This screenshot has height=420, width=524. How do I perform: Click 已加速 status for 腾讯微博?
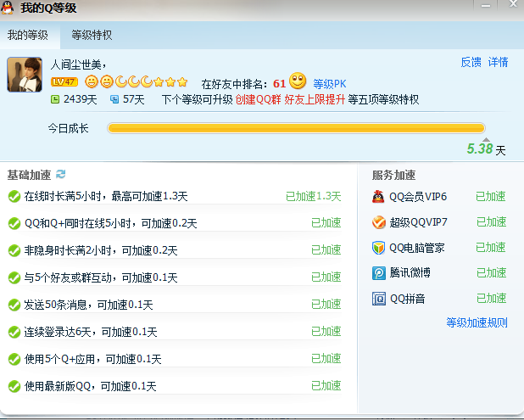(x=491, y=273)
